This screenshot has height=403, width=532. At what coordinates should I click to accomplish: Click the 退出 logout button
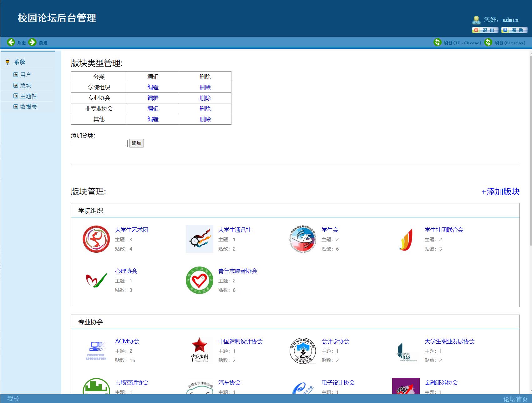coord(485,30)
